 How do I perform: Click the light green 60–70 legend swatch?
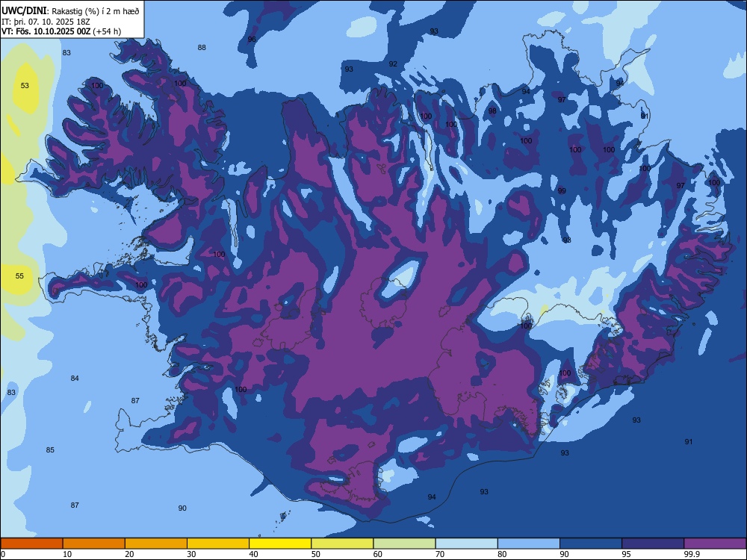click(x=404, y=544)
